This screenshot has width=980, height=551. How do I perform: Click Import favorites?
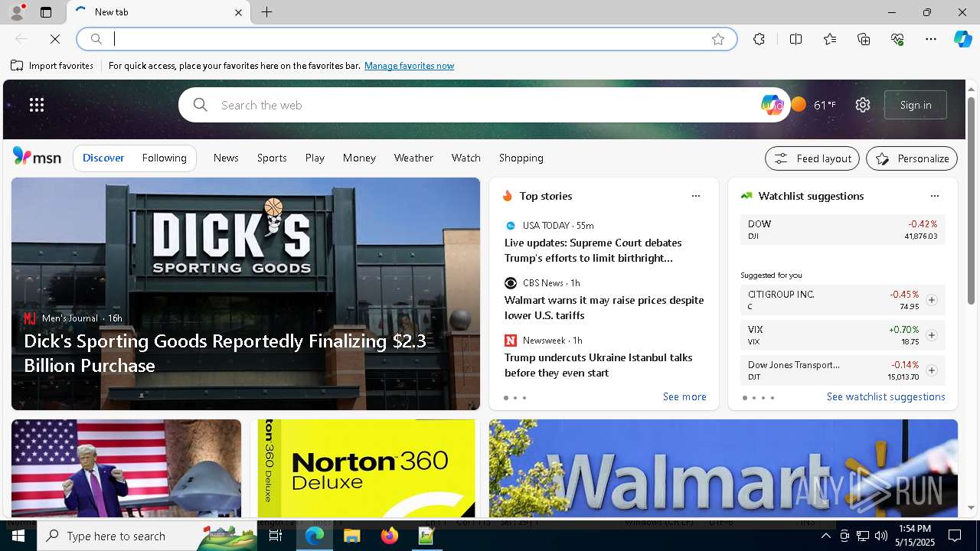click(52, 66)
